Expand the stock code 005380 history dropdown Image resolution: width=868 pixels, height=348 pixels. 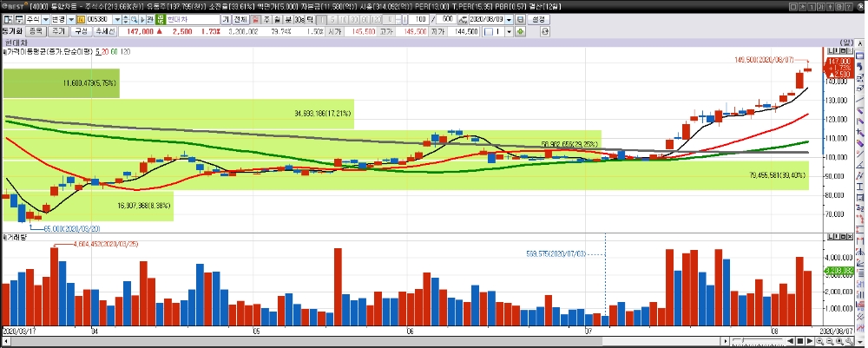click(117, 20)
